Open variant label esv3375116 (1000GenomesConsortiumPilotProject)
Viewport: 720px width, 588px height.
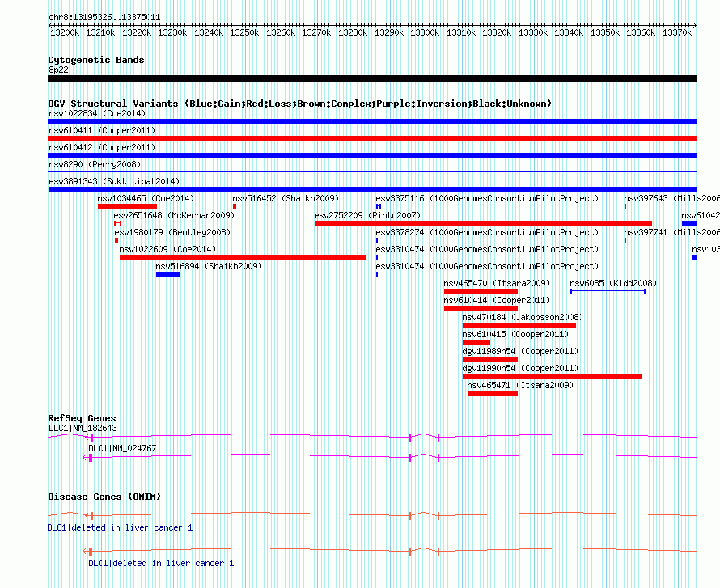coord(487,198)
